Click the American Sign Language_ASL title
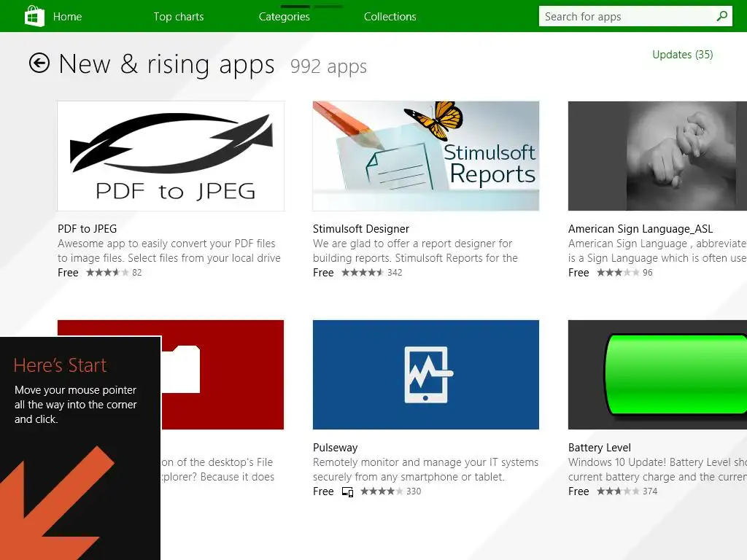 click(x=640, y=229)
